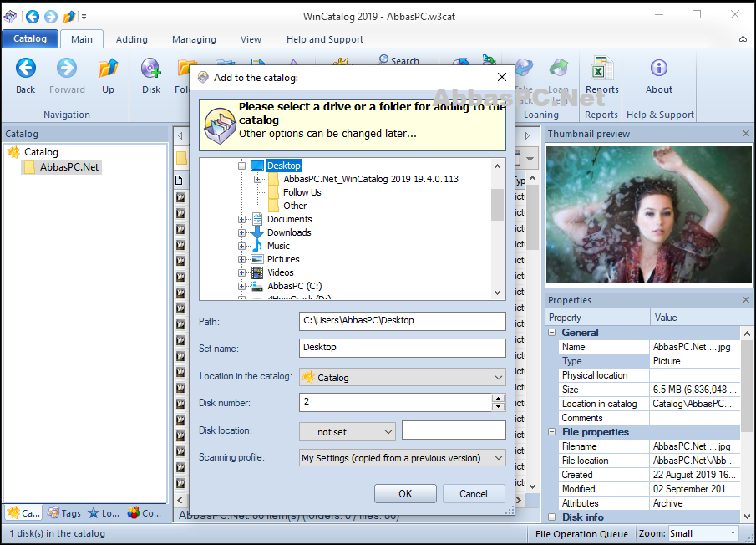Image resolution: width=756 pixels, height=545 pixels.
Task: Click the Up folder icon
Action: pos(108,68)
